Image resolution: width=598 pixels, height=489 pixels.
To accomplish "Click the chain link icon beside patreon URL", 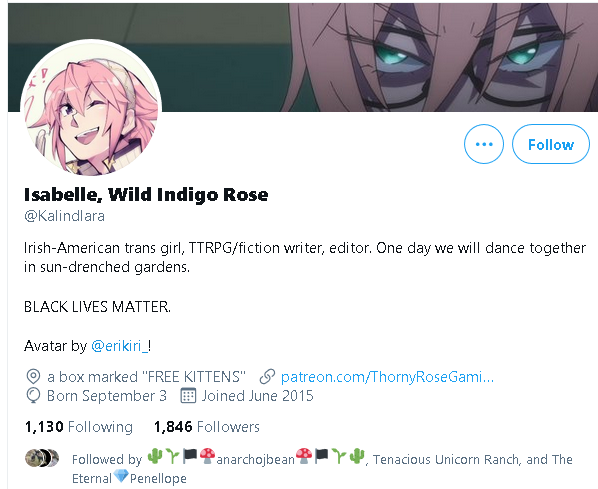I will tap(267, 376).
